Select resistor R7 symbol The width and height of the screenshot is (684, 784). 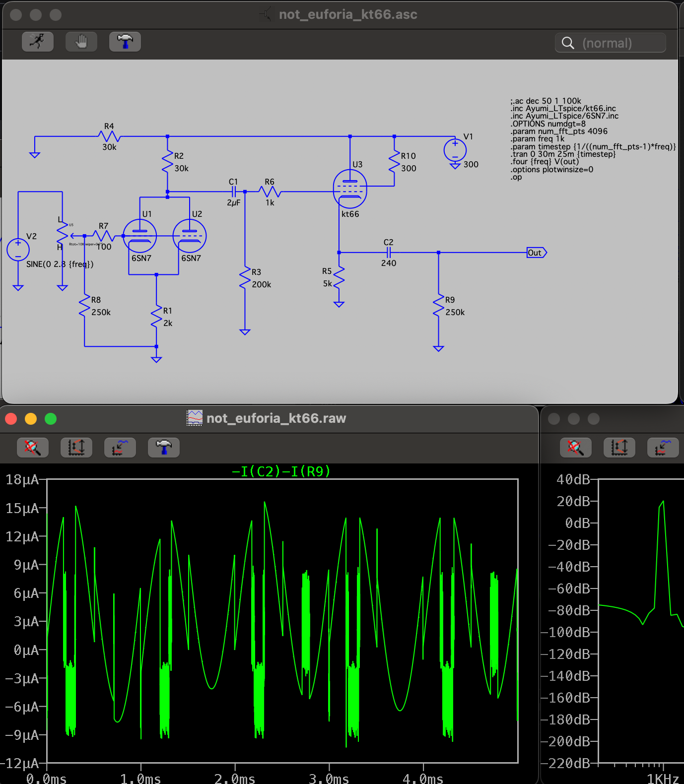pyautogui.click(x=104, y=236)
